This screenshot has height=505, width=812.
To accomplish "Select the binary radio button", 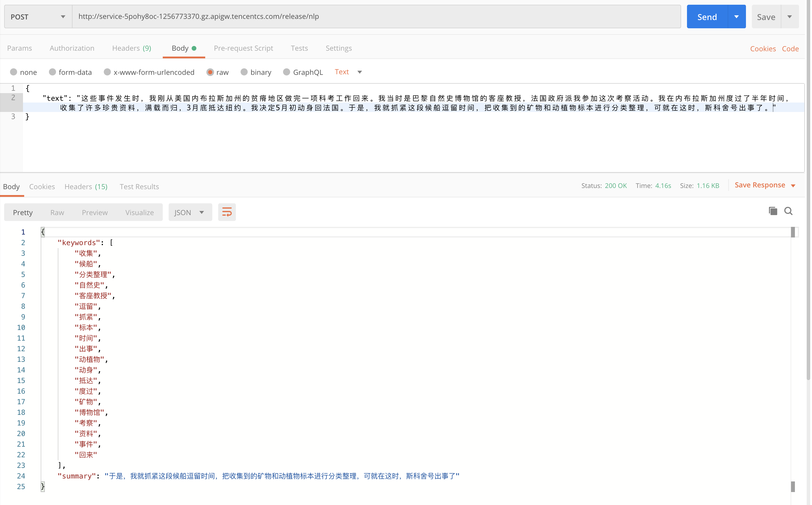I will pos(244,72).
